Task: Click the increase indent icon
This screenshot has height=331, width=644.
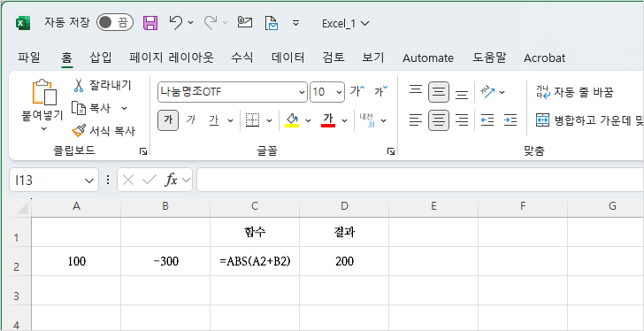Action: [510, 120]
